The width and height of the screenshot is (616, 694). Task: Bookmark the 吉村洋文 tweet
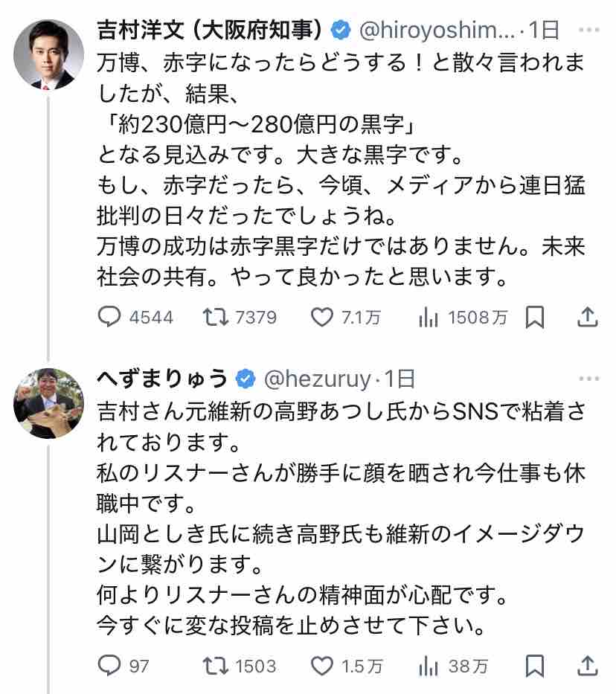(x=535, y=318)
